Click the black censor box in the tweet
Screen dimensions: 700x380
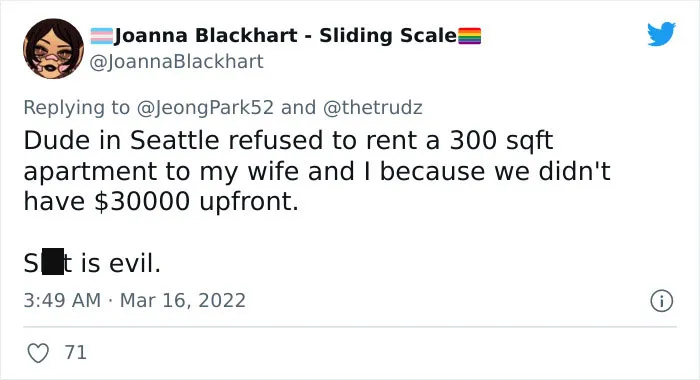[x=53, y=262]
